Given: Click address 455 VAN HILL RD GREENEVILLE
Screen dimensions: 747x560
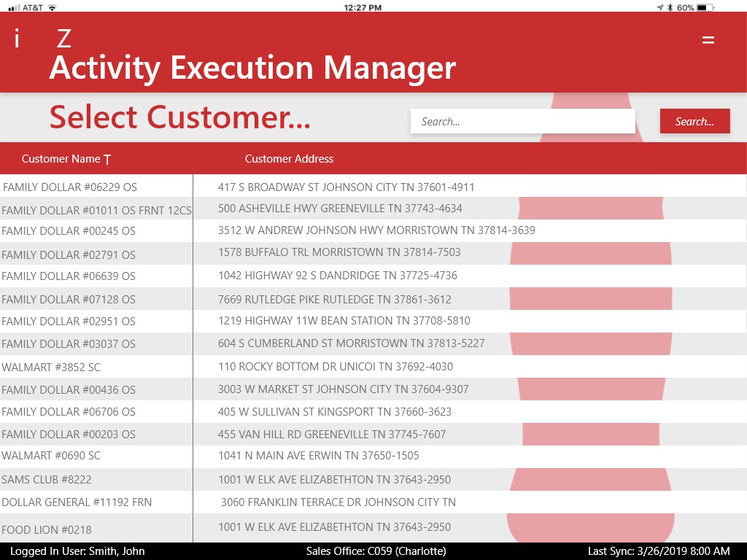Looking at the screenshot, I should pos(332,435).
